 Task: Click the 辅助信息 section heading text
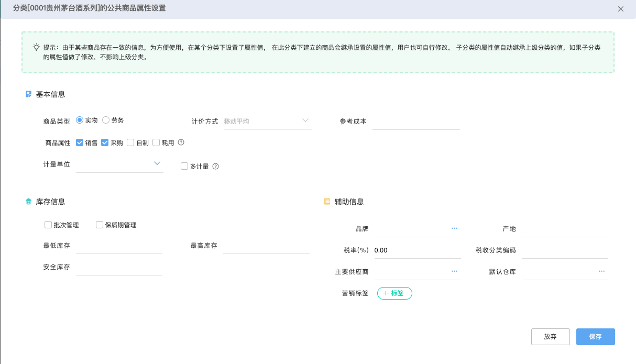349,202
